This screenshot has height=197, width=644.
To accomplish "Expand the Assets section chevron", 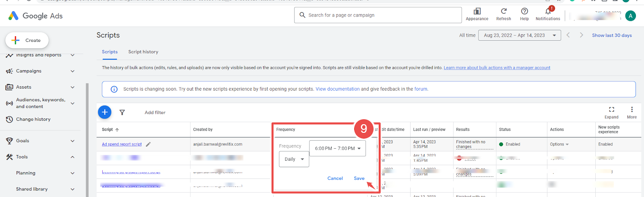I will (x=72, y=87).
